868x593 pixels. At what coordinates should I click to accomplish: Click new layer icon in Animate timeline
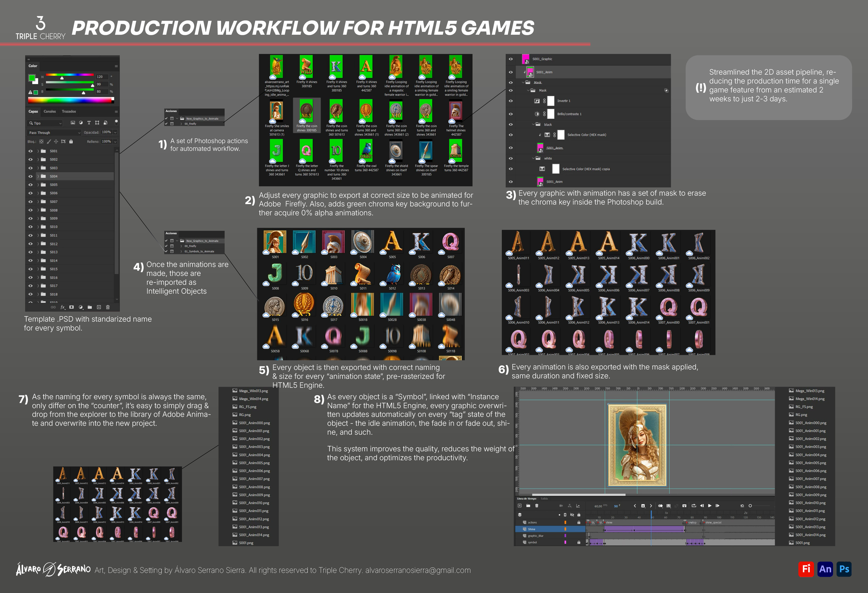point(519,506)
